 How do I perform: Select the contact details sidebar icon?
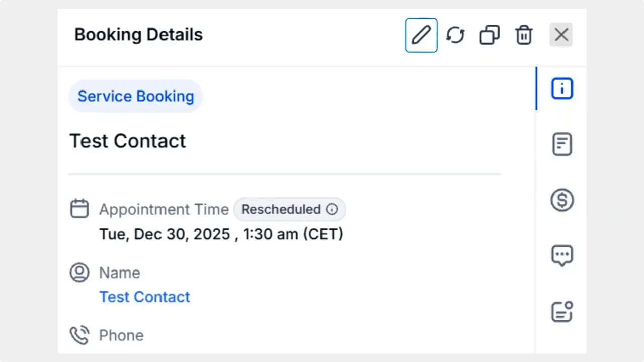click(x=562, y=311)
